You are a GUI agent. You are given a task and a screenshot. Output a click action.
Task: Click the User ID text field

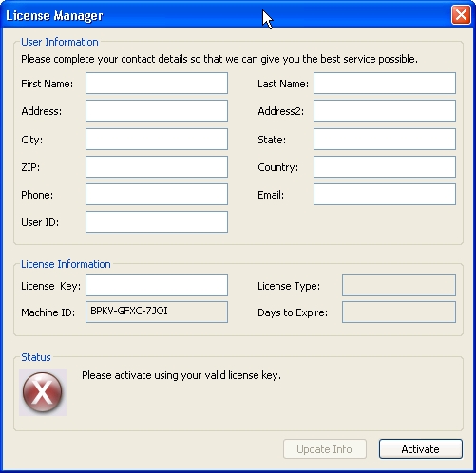click(157, 222)
